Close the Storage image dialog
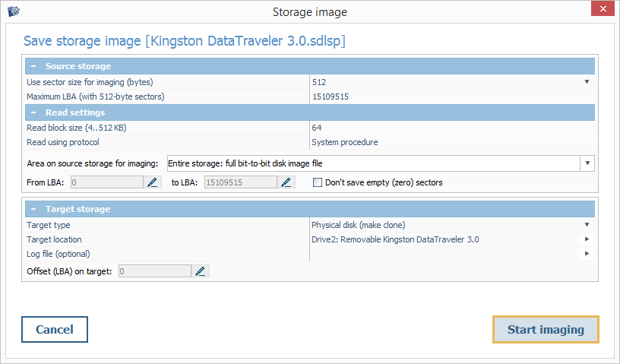This screenshot has height=364, width=620. pyautogui.click(x=602, y=11)
